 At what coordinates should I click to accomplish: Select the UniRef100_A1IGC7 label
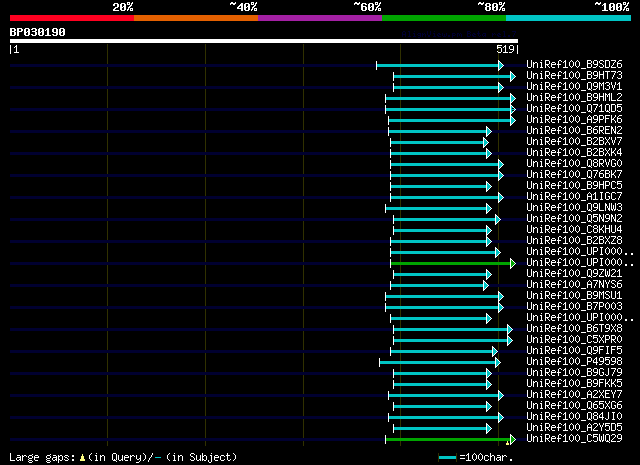574,197
